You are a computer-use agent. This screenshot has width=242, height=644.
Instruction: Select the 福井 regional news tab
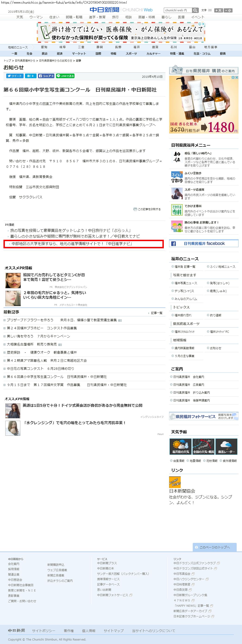coord(137,47)
